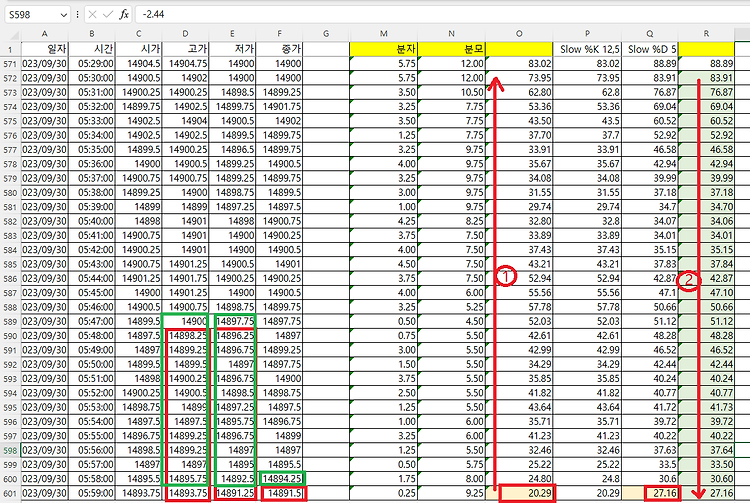The height and width of the screenshot is (503, 750).
Task: Click empty yellow header cell in column R
Action: [x=706, y=49]
